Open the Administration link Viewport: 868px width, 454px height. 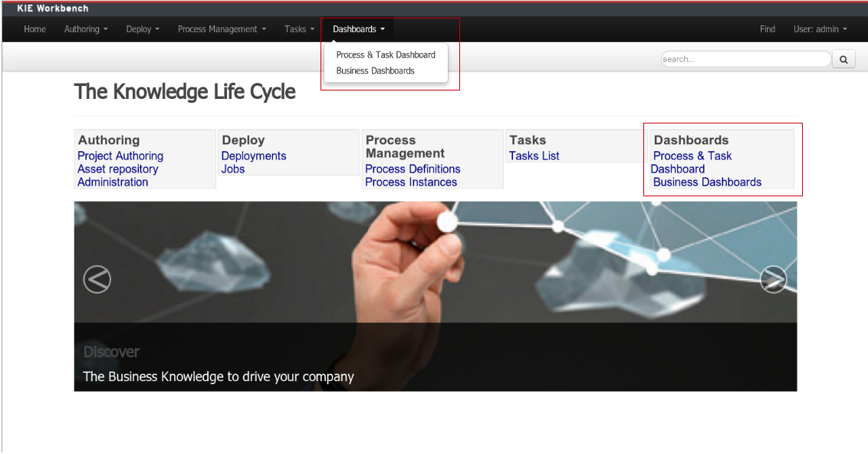pos(113,183)
